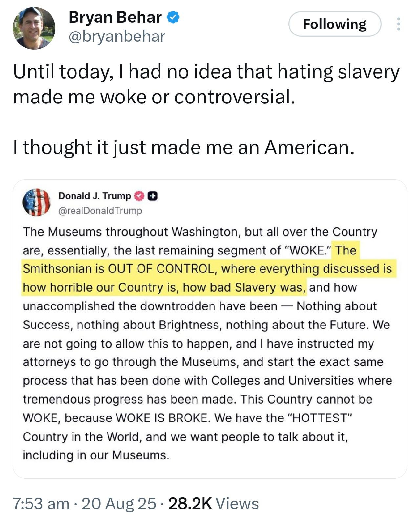Image resolution: width=420 pixels, height=520 pixels.
Task: Click the tweet text about hating slavery
Action: (206, 84)
